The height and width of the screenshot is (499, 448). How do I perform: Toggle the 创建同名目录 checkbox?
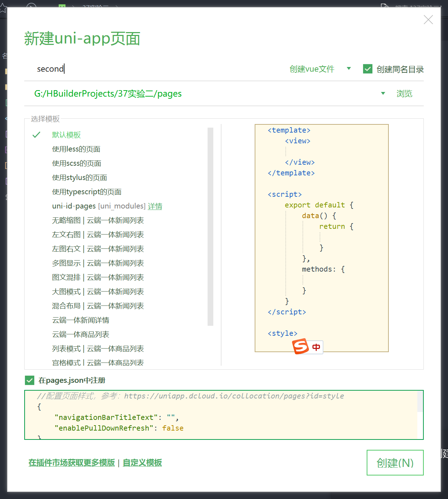[367, 69]
